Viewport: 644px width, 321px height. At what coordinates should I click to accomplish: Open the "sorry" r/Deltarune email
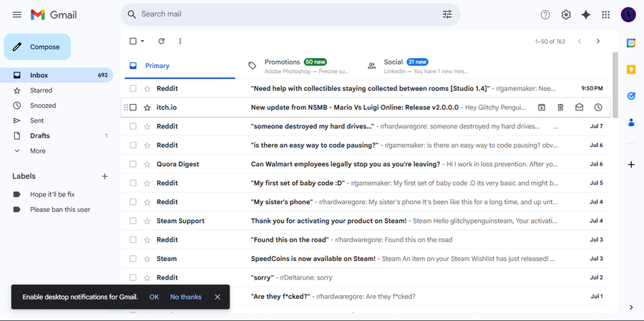[366, 277]
